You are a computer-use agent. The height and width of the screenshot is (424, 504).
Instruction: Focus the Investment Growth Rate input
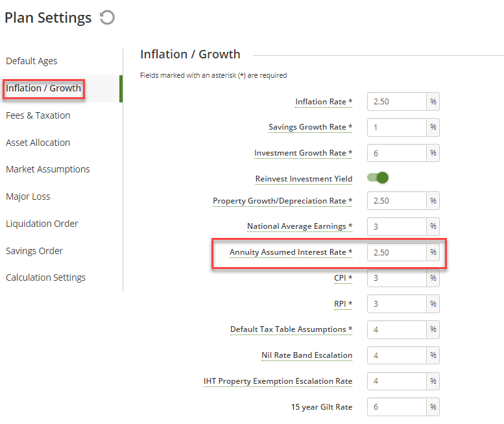396,153
